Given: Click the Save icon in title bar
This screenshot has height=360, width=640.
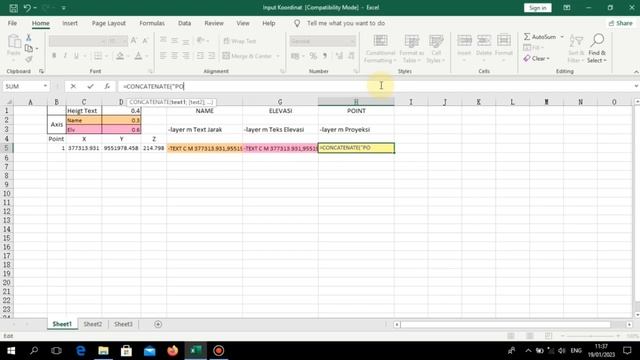Looking at the screenshot, I should [x=13, y=8].
